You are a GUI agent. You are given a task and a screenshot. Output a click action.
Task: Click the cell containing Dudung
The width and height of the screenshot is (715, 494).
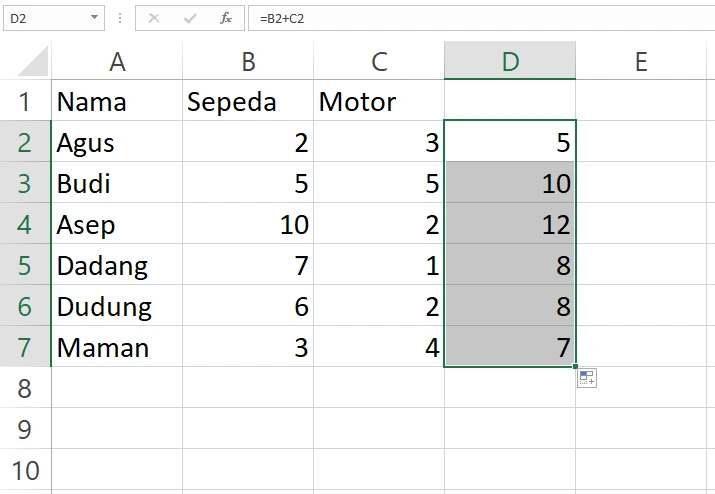click(117, 306)
